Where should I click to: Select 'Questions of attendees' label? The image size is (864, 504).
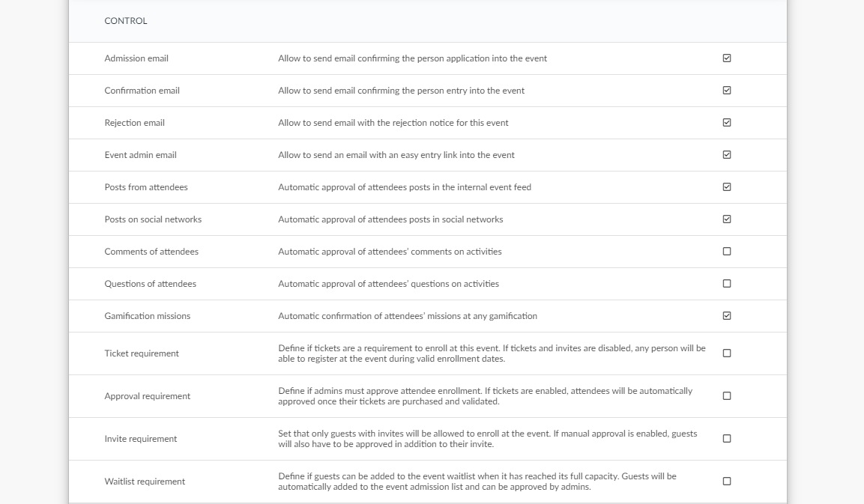click(150, 284)
